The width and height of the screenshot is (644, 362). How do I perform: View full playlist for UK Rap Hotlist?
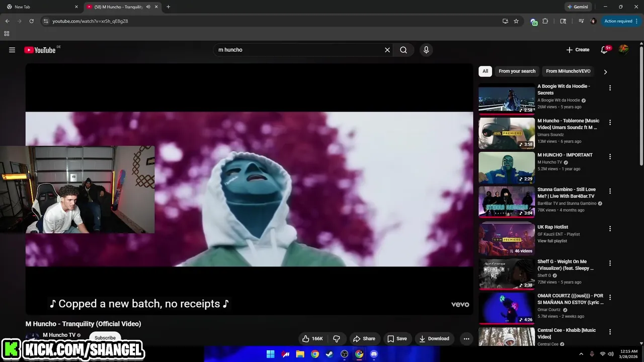pos(552,241)
